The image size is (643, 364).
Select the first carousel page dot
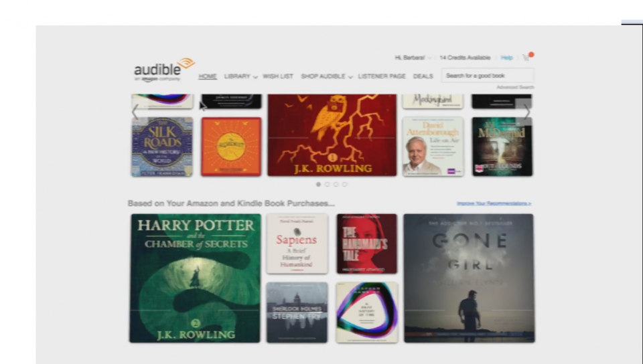[318, 184]
